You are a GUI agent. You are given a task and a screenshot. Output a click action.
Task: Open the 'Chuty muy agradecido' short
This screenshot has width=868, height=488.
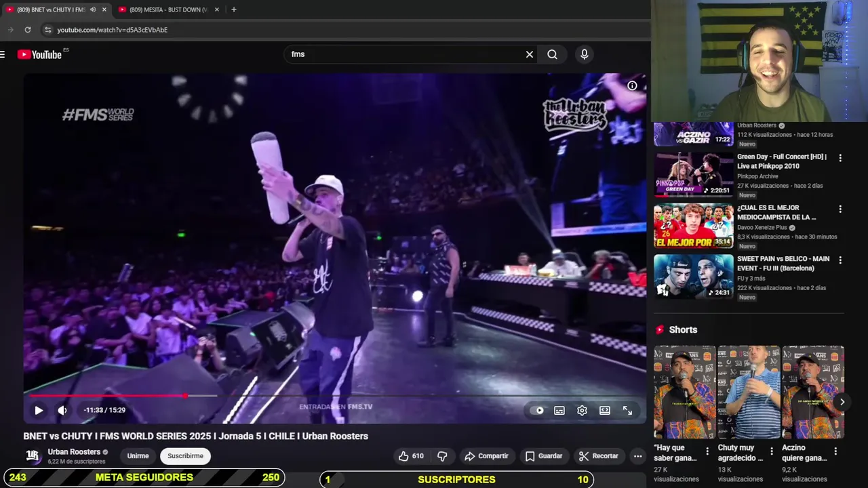coord(749,392)
